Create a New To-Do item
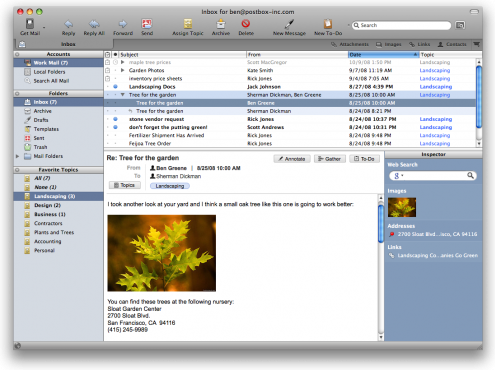The image size is (495, 370). 328,24
